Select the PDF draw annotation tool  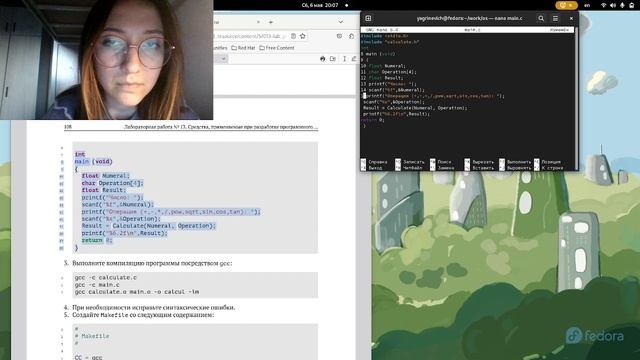pos(354,59)
